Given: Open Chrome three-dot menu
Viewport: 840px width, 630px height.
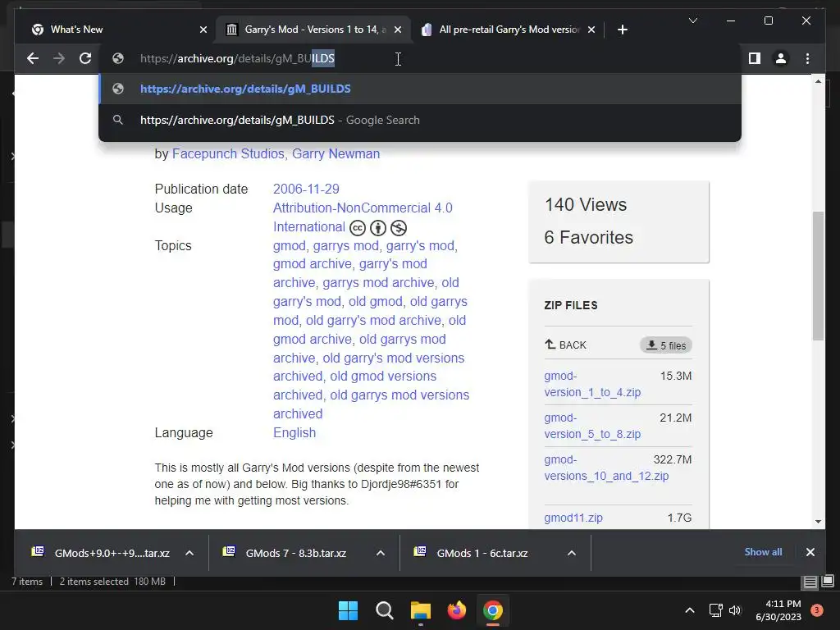Looking at the screenshot, I should 807,58.
